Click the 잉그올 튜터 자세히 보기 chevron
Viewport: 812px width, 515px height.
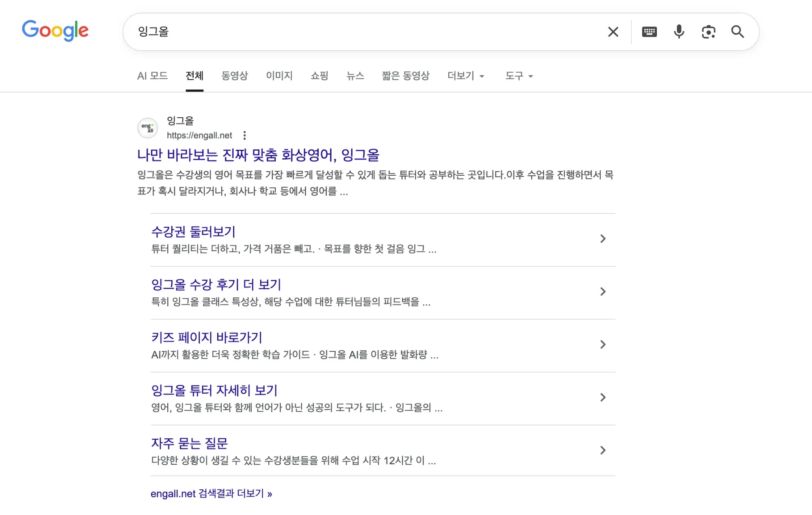pyautogui.click(x=603, y=398)
